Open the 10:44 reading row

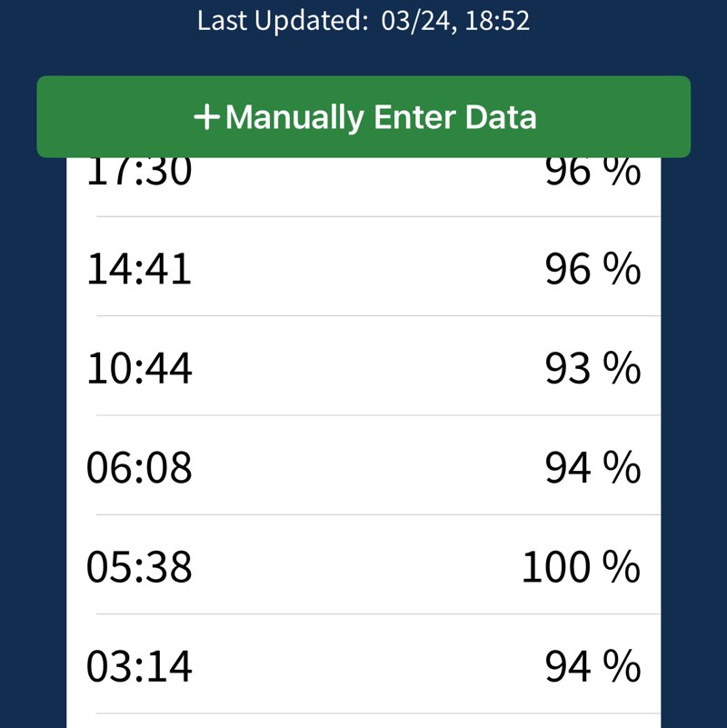click(363, 369)
